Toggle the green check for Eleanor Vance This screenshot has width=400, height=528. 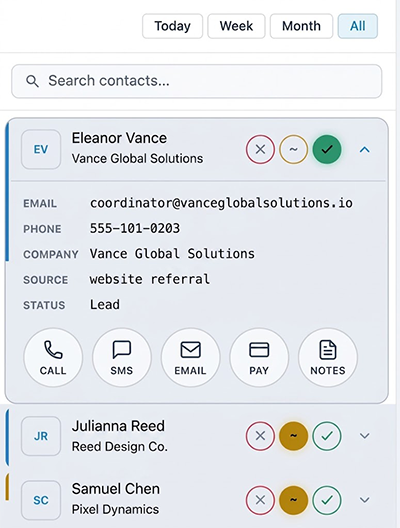(x=327, y=149)
